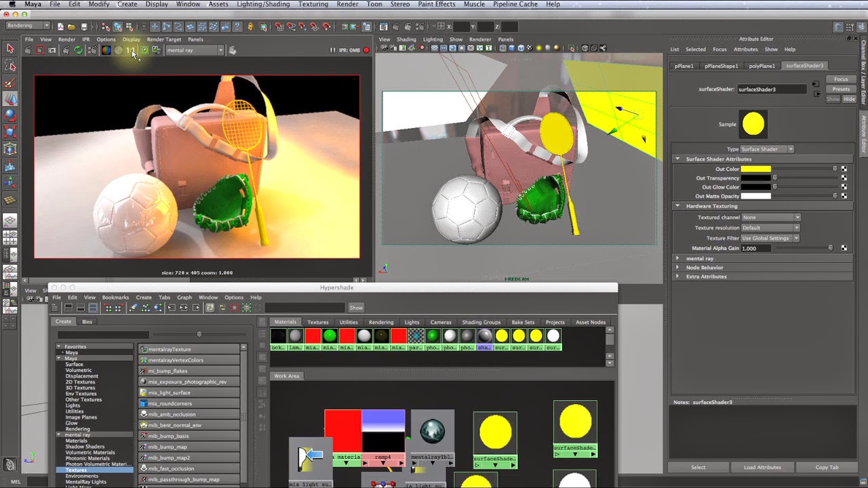
Task: Click the Snapshot icon in the Render View toolbar
Action: (x=52, y=51)
